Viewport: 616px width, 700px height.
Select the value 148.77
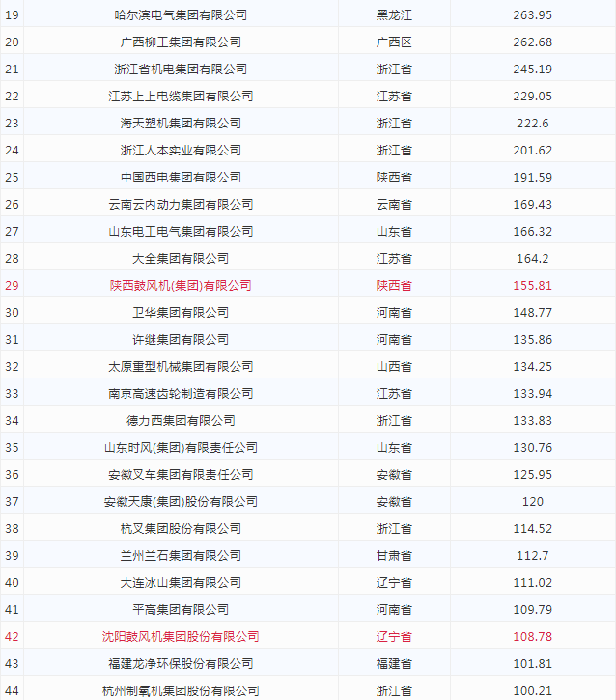pos(533,312)
